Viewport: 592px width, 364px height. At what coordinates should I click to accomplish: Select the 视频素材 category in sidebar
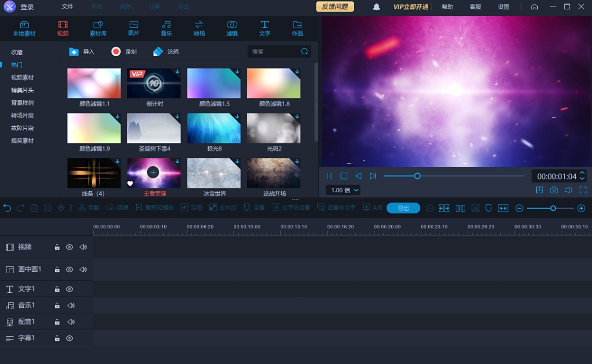pyautogui.click(x=22, y=77)
